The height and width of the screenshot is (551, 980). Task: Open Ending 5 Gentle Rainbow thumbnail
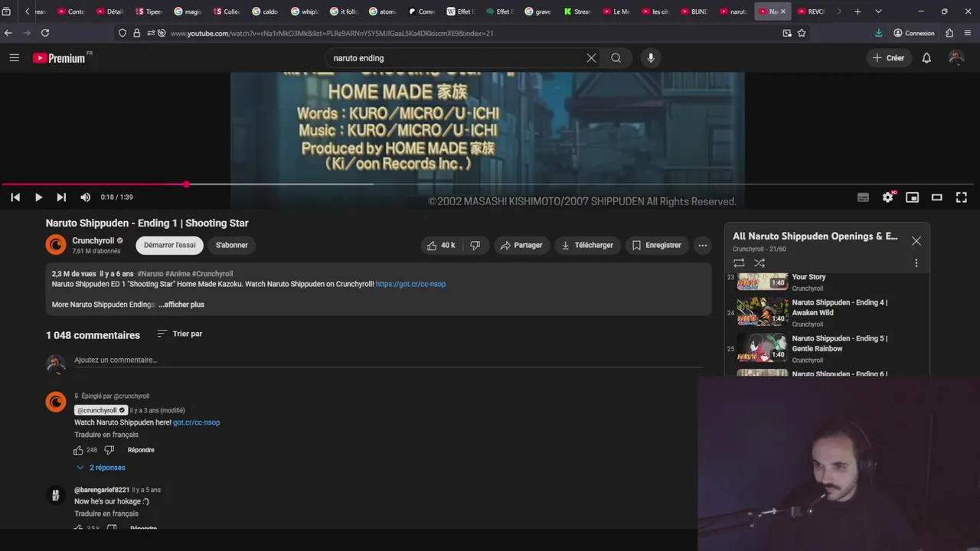pos(763,348)
